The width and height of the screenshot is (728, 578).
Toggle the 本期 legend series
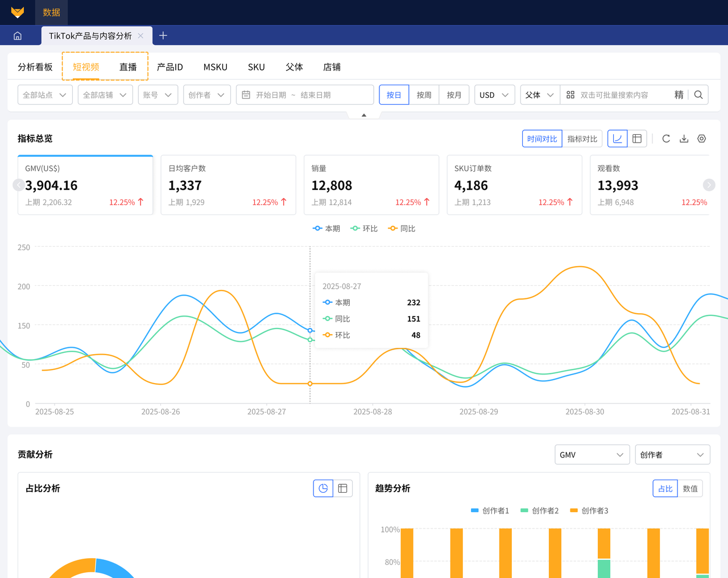pyautogui.click(x=326, y=228)
